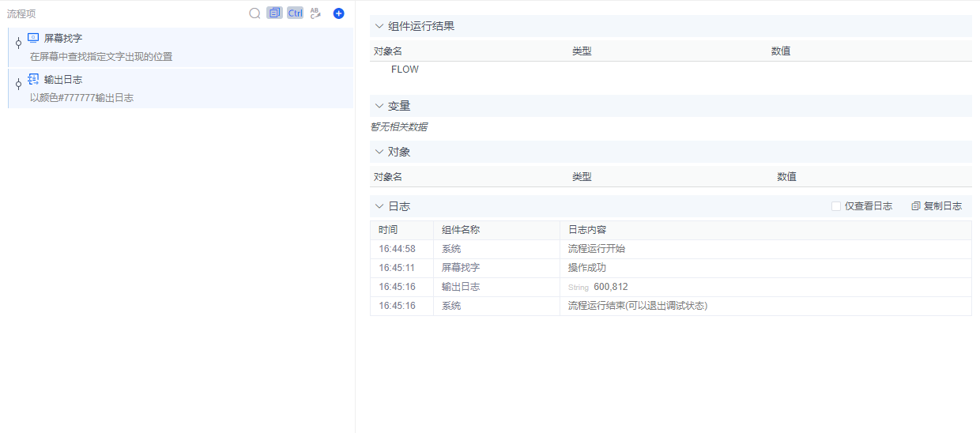Click the 流程项 panel title
Viewport: 980px width, 433px height.
(21, 13)
